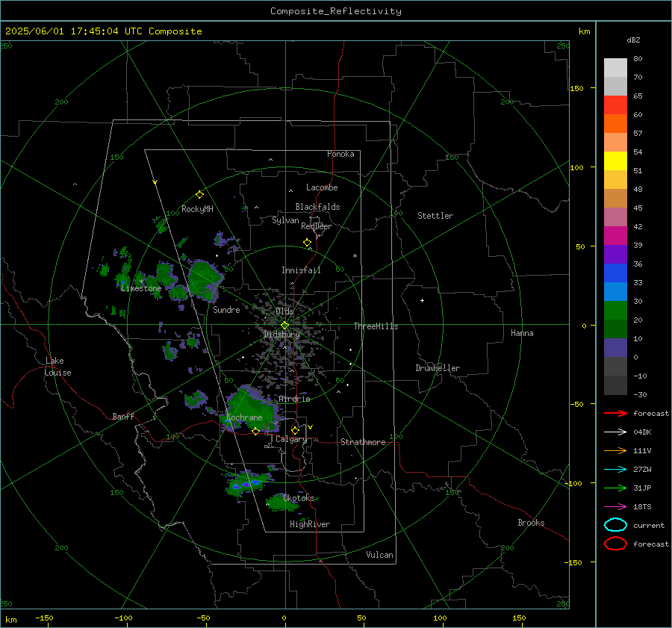The image size is (672, 628).
Task: Pick the slate purple 0-10 dBZ swatch
Action: pyautogui.click(x=615, y=348)
